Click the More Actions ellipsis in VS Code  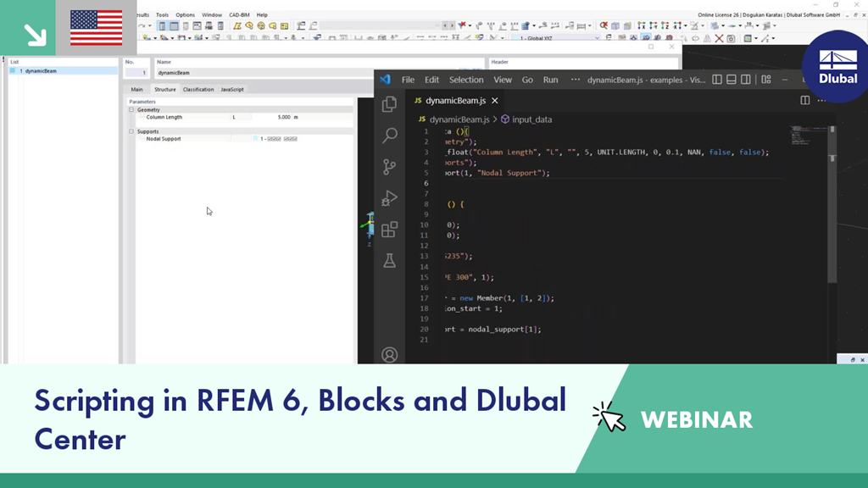[x=574, y=79]
